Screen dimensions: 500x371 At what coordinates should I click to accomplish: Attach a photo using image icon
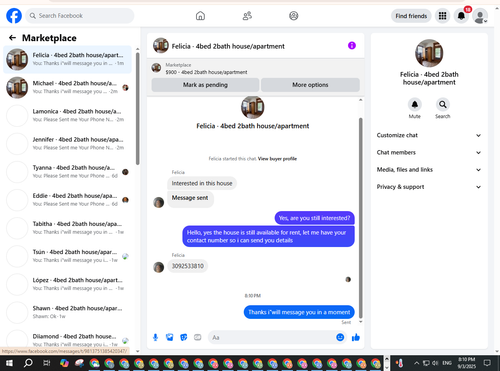pyautogui.click(x=170, y=337)
